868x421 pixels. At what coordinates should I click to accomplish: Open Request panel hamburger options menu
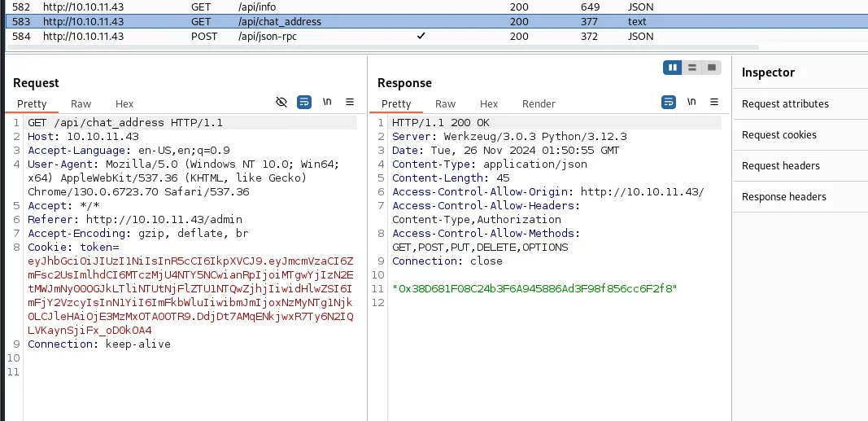[350, 102]
